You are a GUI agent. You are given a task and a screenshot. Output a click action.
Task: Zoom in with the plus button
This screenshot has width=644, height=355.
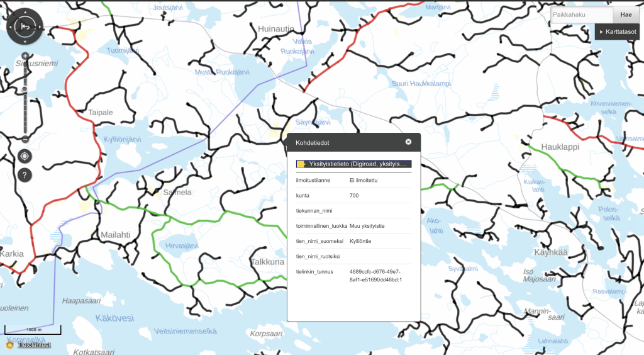click(x=25, y=57)
